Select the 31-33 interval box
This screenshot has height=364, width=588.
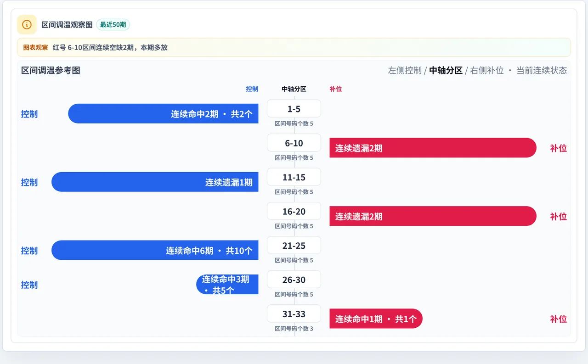point(294,314)
